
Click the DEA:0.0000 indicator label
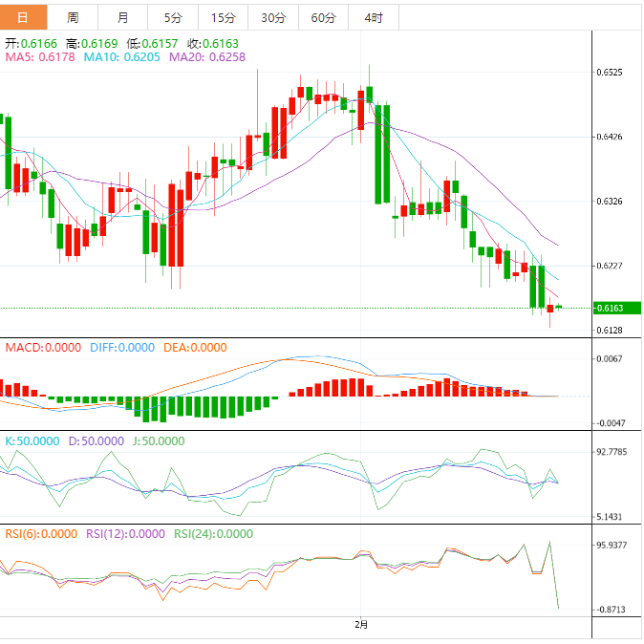(x=195, y=348)
